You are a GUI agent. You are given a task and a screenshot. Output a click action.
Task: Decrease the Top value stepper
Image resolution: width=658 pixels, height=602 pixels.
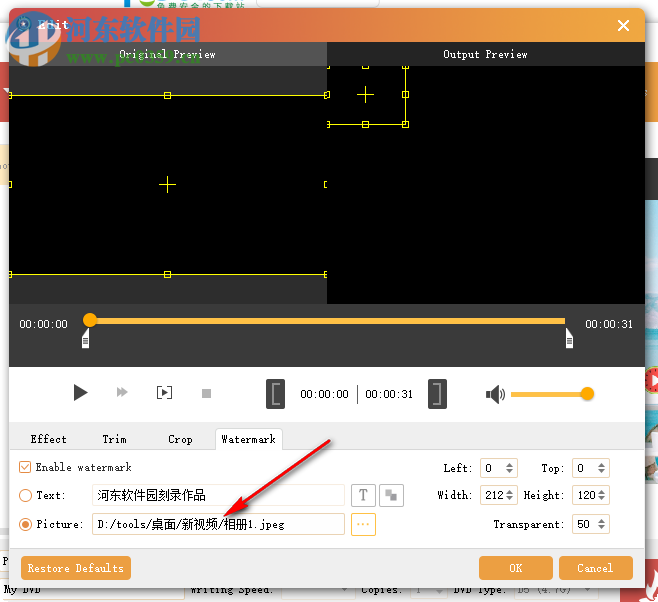pos(601,471)
